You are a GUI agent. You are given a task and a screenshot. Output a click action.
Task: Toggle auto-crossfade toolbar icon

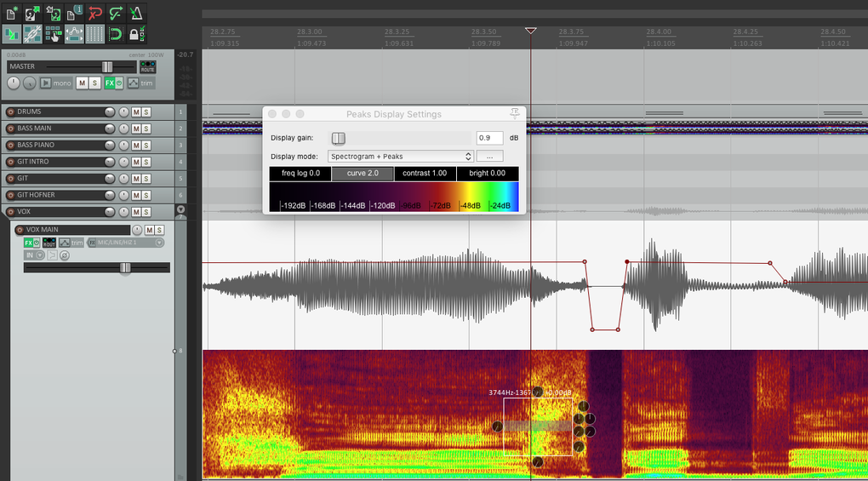click(x=12, y=34)
